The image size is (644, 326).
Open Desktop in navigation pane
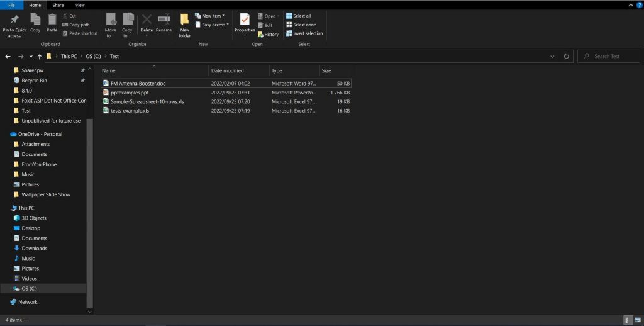(31, 228)
